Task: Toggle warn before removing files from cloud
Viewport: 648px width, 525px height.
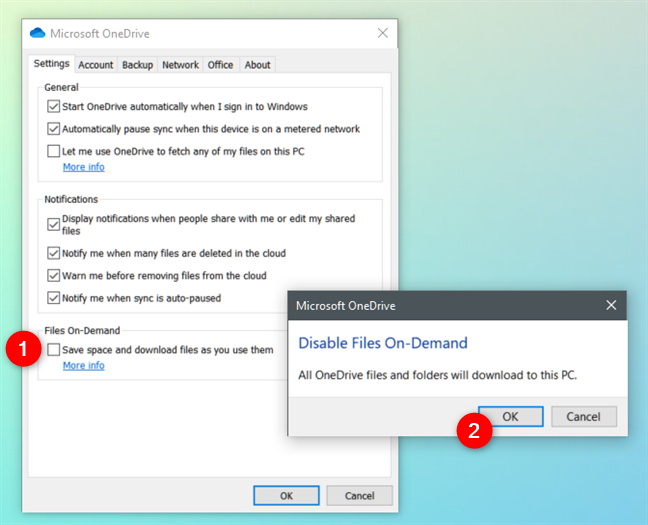Action: [53, 275]
